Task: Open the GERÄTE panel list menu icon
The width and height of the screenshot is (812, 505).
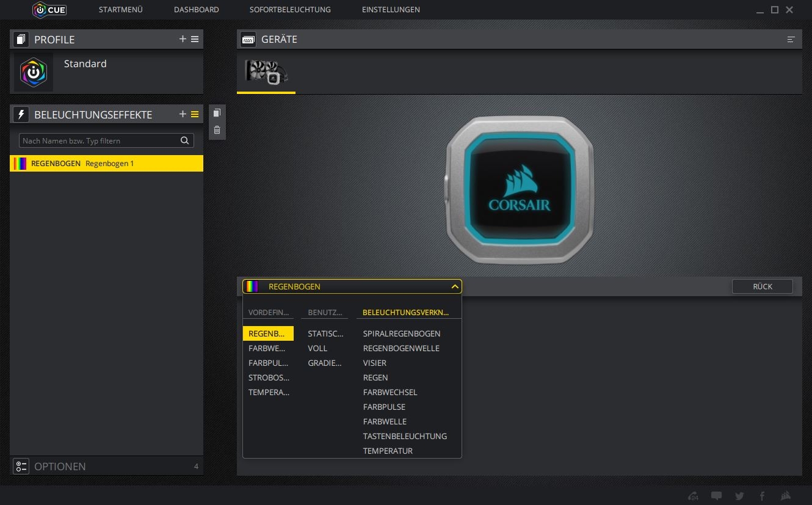Action: coord(791,39)
